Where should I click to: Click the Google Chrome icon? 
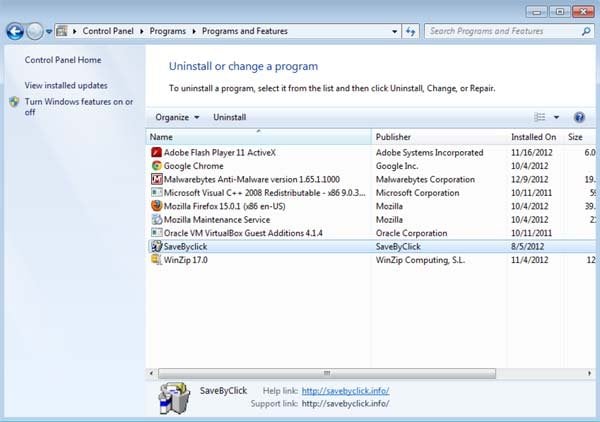click(156, 166)
